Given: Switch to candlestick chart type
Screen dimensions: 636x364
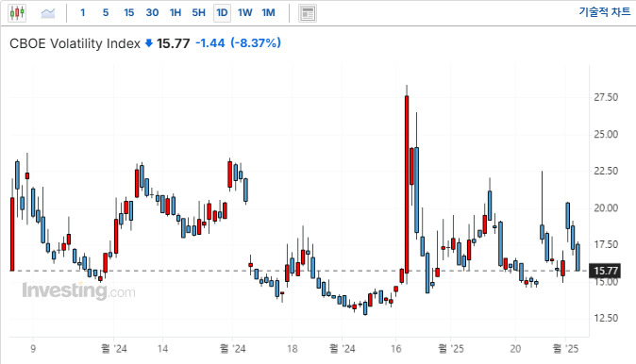Looking at the screenshot, I should tap(17, 13).
